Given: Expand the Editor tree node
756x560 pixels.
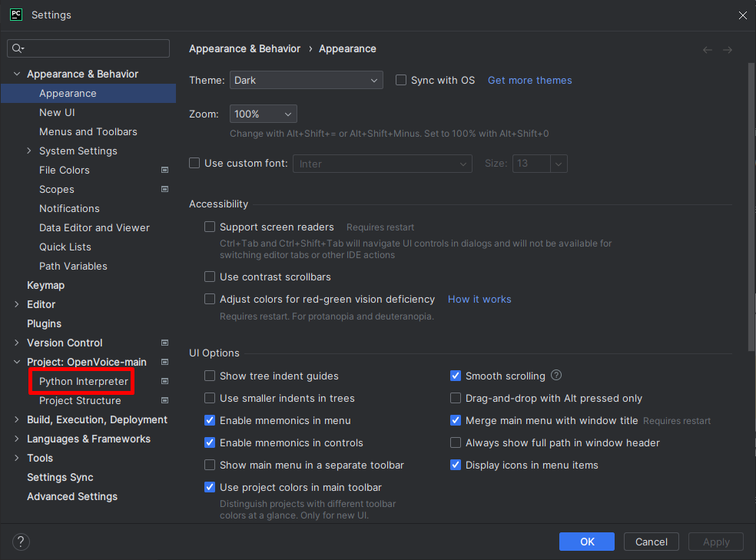Looking at the screenshot, I should point(17,304).
